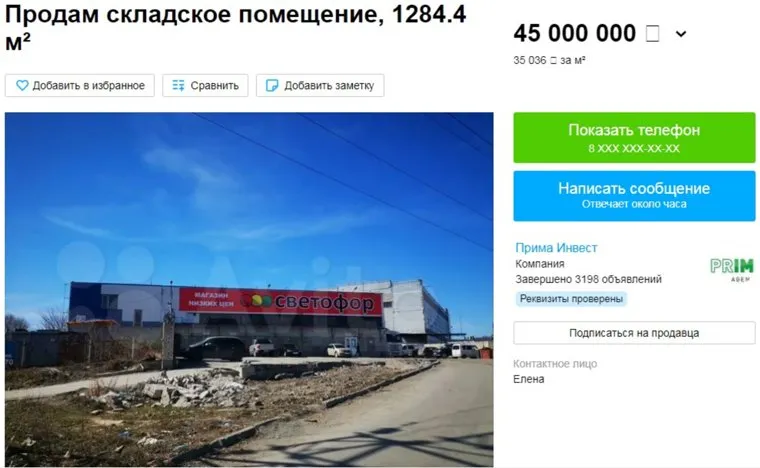
Task: Click the heart icon for favorites
Action: coord(22,86)
